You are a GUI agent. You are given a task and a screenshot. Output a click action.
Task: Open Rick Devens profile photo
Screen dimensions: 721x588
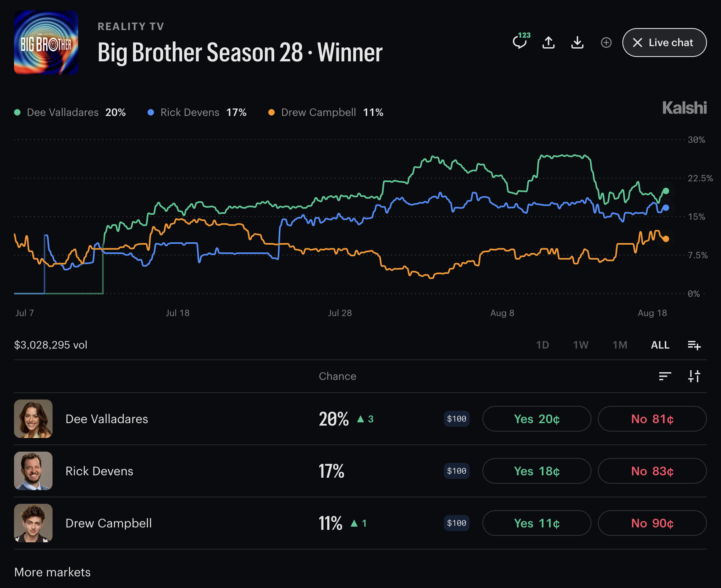click(x=33, y=471)
